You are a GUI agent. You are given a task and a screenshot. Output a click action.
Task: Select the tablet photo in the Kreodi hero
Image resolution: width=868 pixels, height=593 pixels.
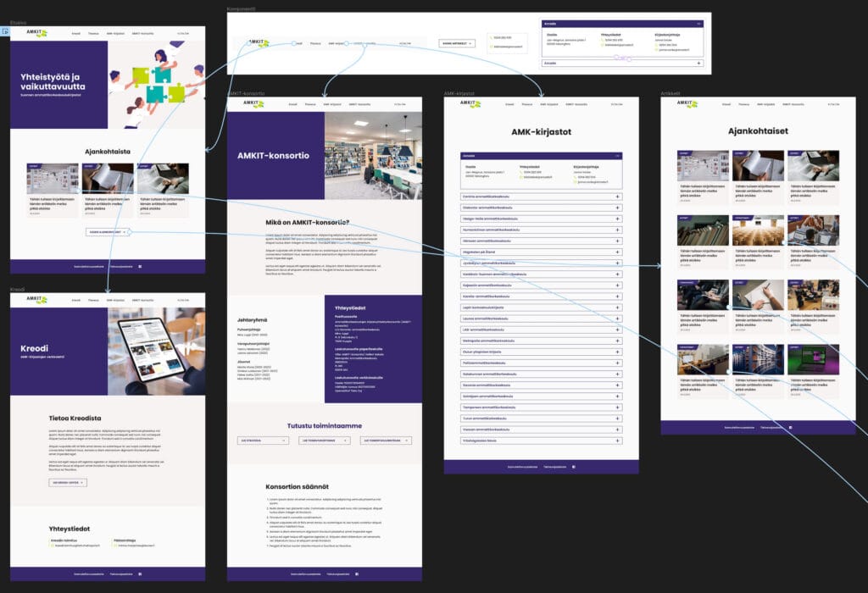coord(157,352)
